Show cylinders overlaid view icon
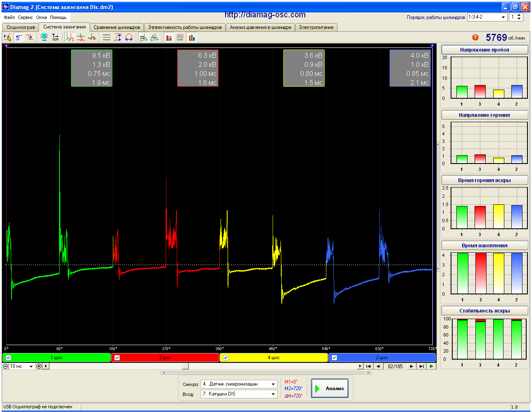Viewport: 532px width, 412px height. click(x=92, y=37)
